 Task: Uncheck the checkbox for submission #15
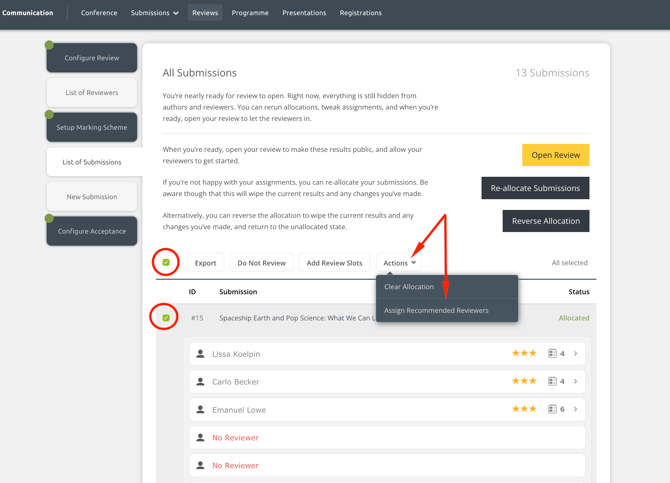pyautogui.click(x=166, y=318)
